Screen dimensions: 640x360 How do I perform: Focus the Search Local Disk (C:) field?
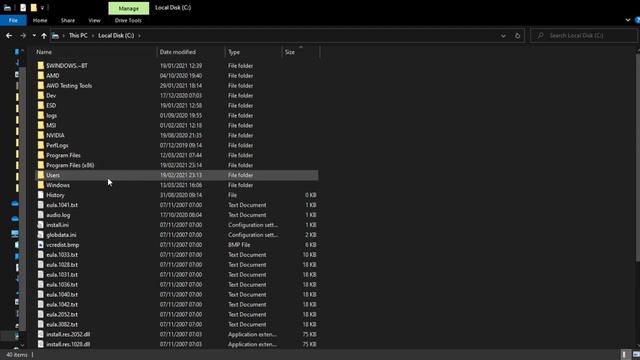coord(584,36)
